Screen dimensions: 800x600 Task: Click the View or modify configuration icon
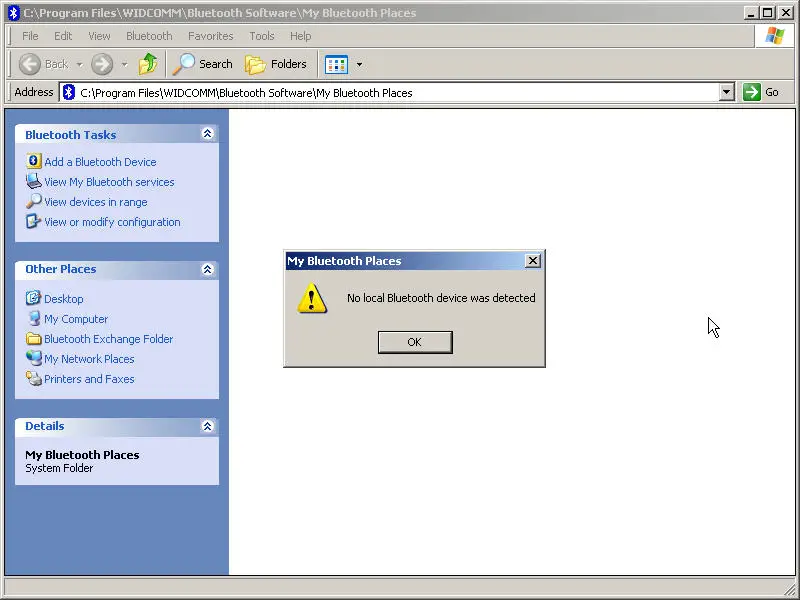pyautogui.click(x=34, y=221)
